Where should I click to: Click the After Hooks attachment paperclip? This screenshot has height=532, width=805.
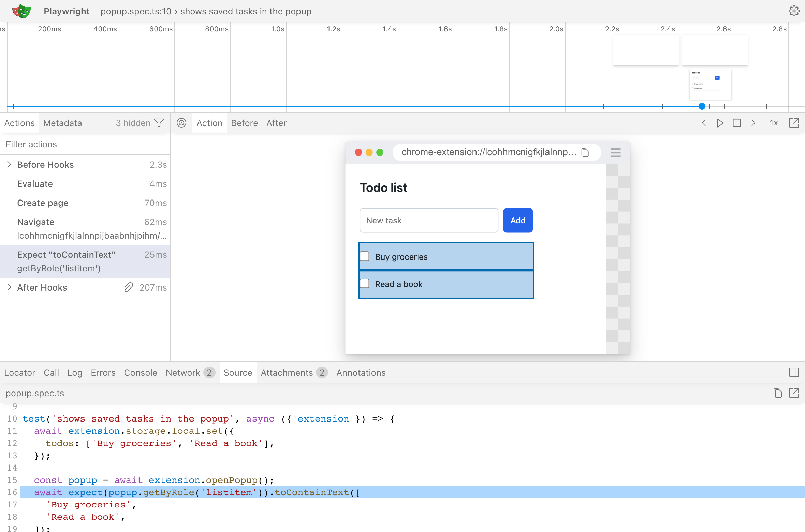tap(128, 287)
